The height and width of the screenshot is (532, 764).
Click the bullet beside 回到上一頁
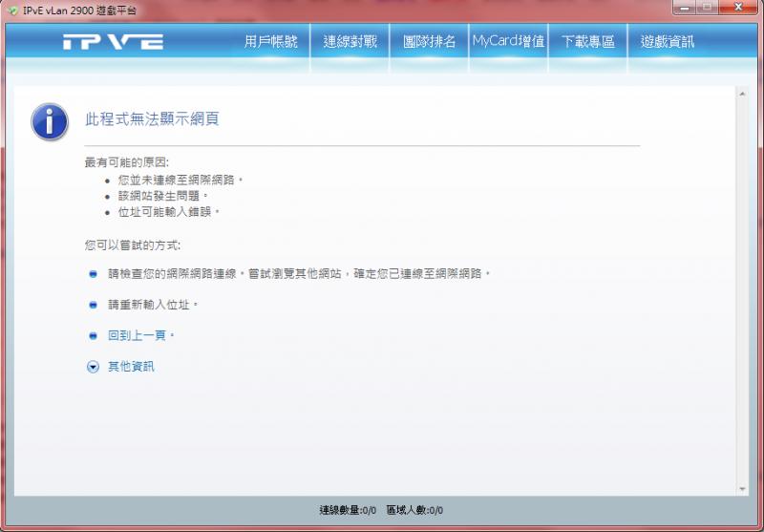coord(93,335)
